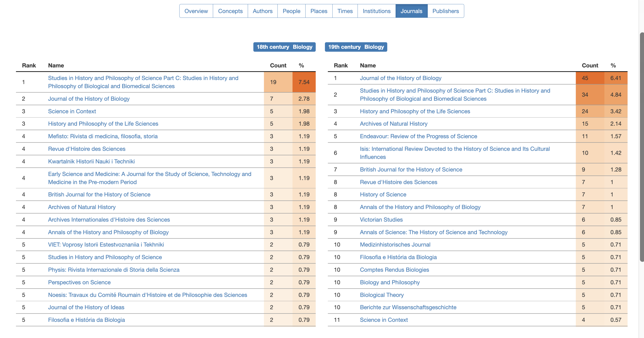Open Kwartalnik Historii Nauki i Techniki
The image size is (644, 338).
[91, 162]
